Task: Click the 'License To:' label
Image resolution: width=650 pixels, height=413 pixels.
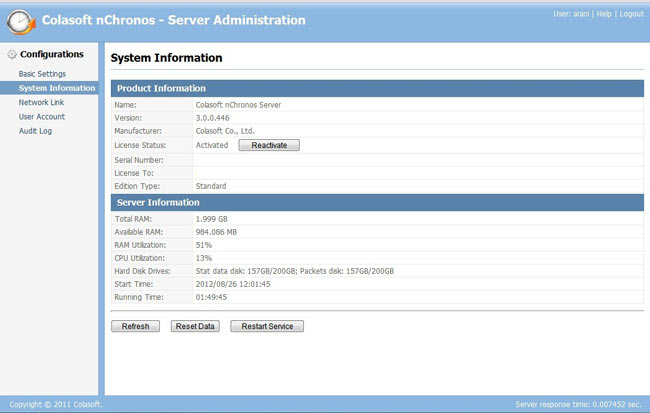Action: pos(134,173)
